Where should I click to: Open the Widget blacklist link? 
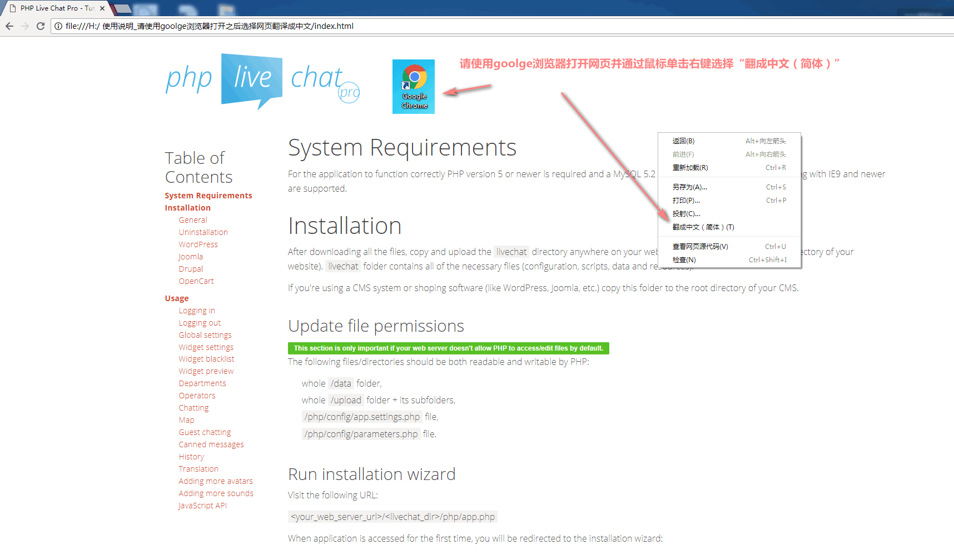click(207, 359)
